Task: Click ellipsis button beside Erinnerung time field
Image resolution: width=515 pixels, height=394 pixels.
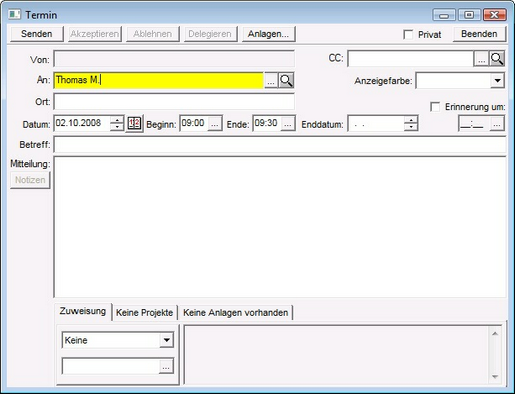Action: [x=497, y=124]
